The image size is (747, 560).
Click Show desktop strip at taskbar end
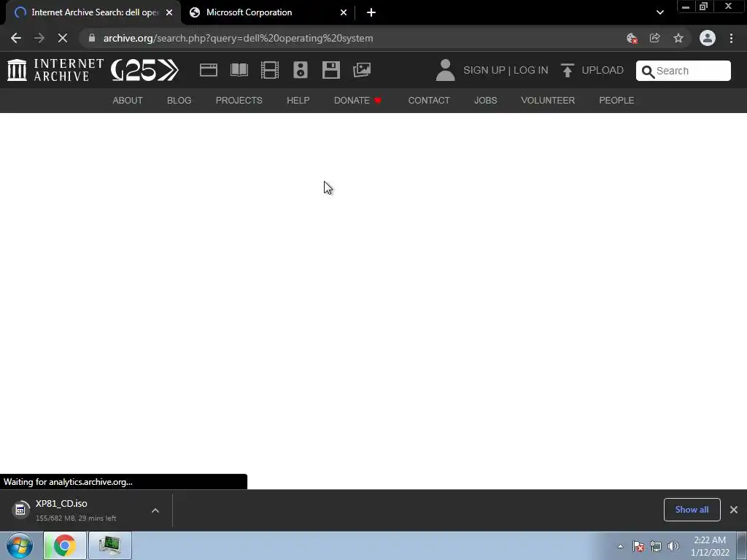742,545
